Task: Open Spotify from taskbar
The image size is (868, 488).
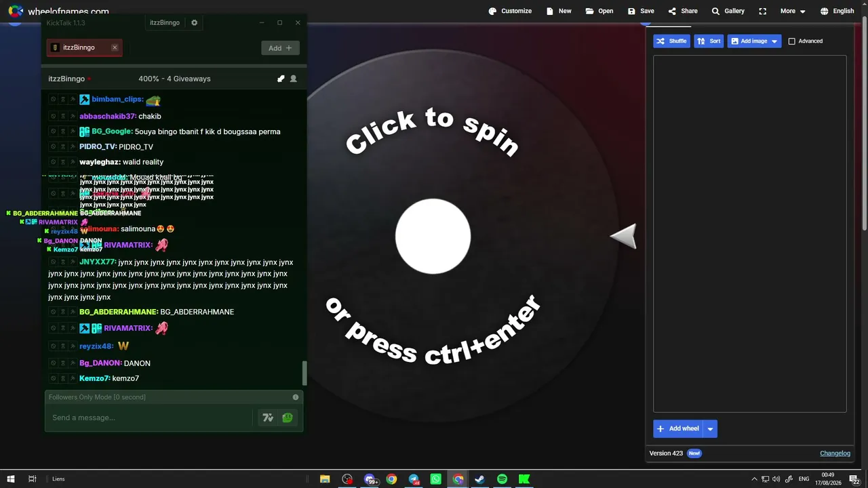Action: [502, 479]
